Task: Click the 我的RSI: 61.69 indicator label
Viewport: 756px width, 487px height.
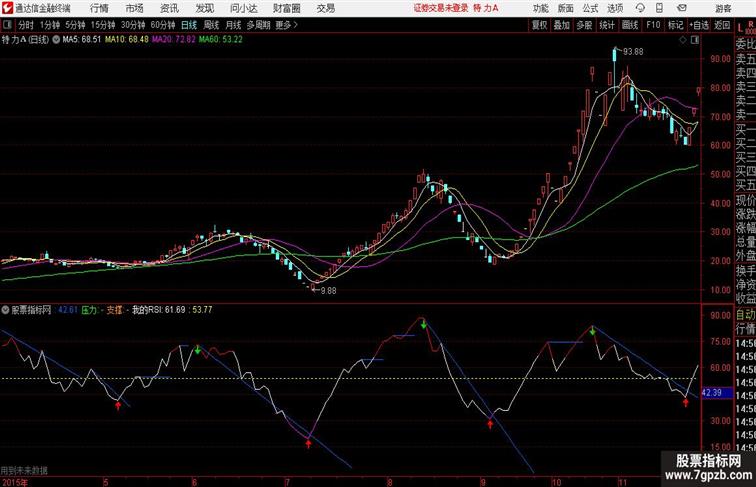Action: [159, 310]
